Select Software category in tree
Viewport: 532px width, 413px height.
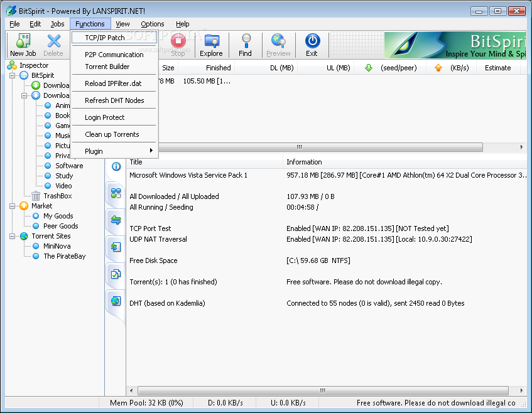(69, 166)
